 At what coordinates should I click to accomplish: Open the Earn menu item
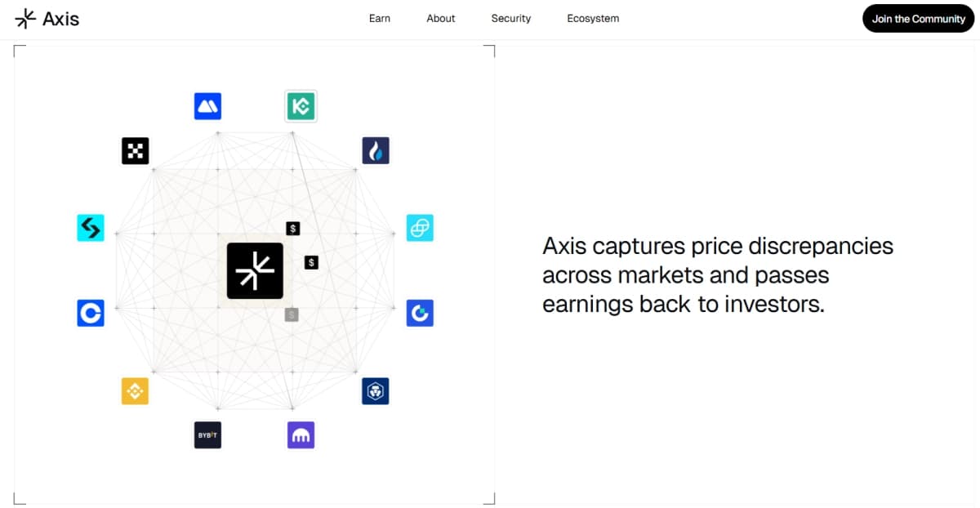click(380, 18)
